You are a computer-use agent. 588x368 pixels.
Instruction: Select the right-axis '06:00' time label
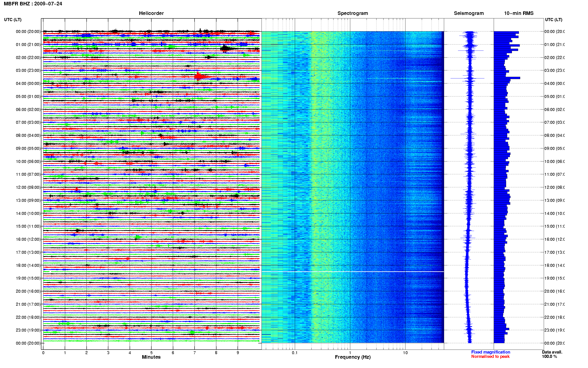(x=554, y=109)
